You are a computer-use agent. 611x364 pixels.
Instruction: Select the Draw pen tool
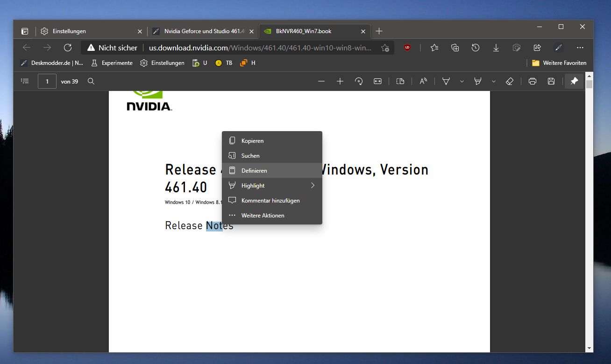[x=446, y=81]
